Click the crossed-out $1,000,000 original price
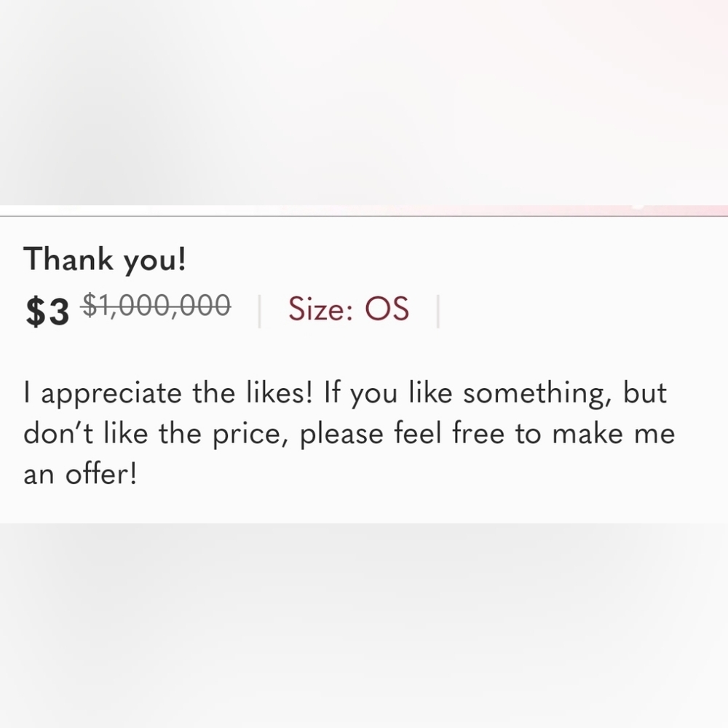728x728 pixels. [x=156, y=306]
